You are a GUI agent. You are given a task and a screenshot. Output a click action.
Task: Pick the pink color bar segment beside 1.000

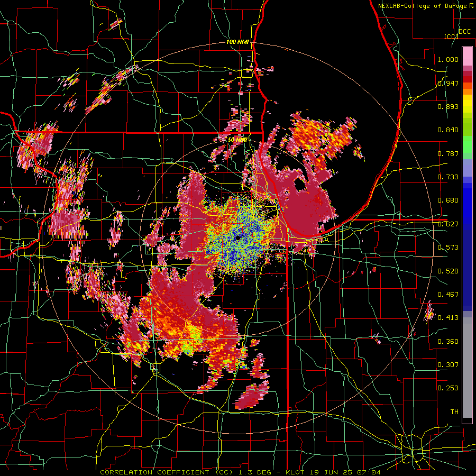(467, 57)
